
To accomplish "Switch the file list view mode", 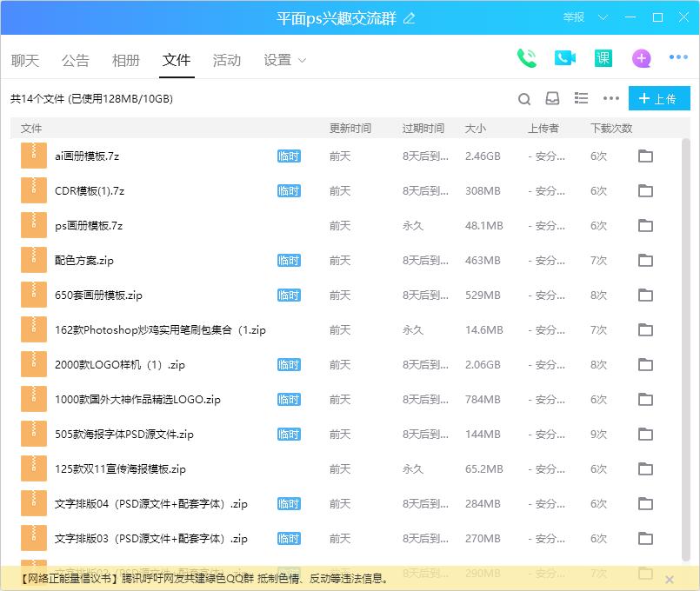I will tap(581, 98).
